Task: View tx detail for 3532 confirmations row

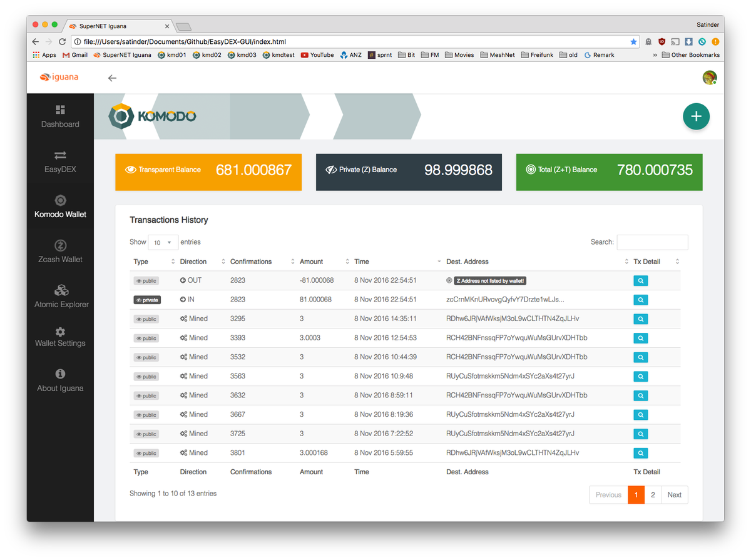Action: click(x=640, y=357)
